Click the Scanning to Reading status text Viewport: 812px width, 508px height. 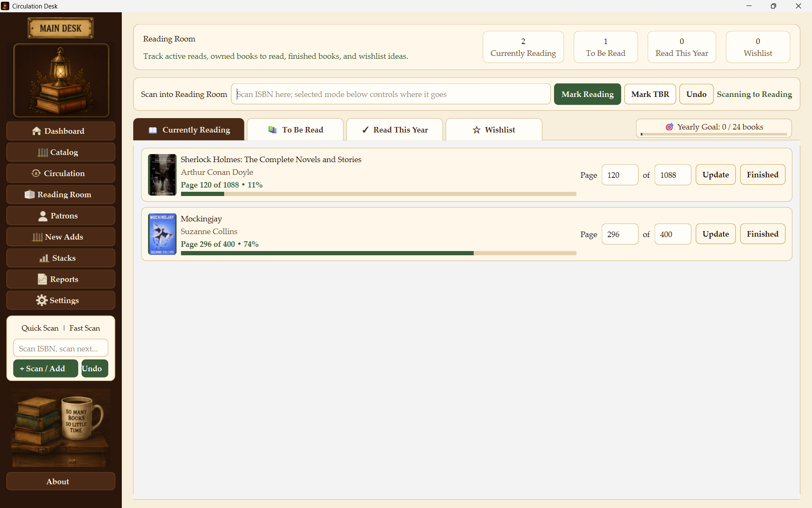pyautogui.click(x=754, y=94)
